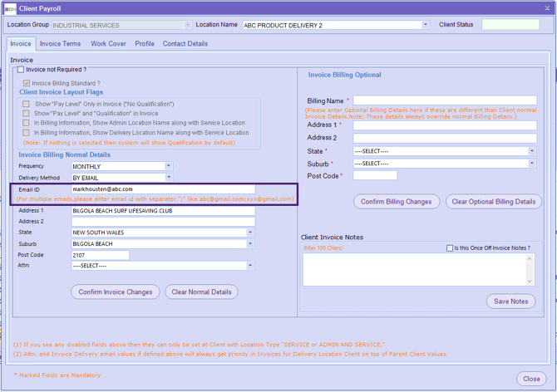The height and width of the screenshot is (392, 557).
Task: Click the Client Status field
Action: (510, 24)
